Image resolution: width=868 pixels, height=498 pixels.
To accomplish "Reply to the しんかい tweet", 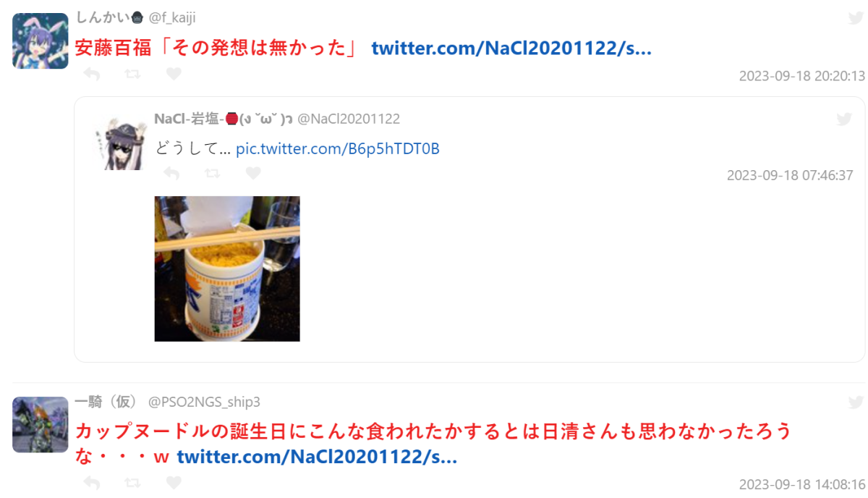I will point(91,74).
